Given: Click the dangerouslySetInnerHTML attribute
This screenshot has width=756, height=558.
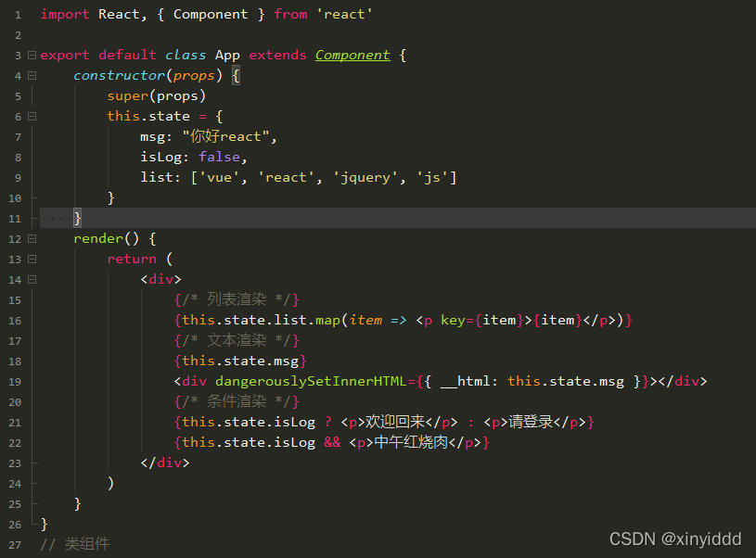Looking at the screenshot, I should point(311,382).
